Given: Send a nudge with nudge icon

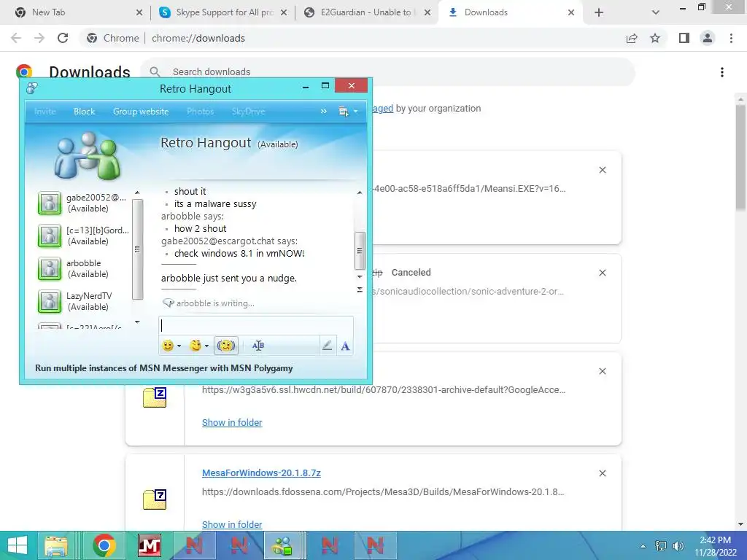Looking at the screenshot, I should tap(226, 346).
